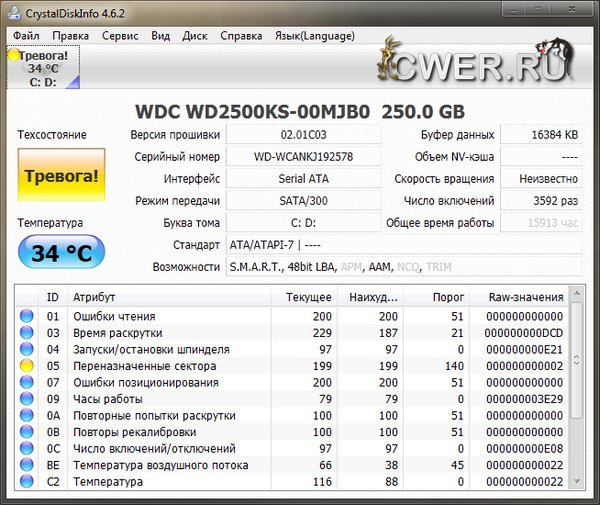Open the Сервис menu
This screenshot has height=505, width=600.
120,35
